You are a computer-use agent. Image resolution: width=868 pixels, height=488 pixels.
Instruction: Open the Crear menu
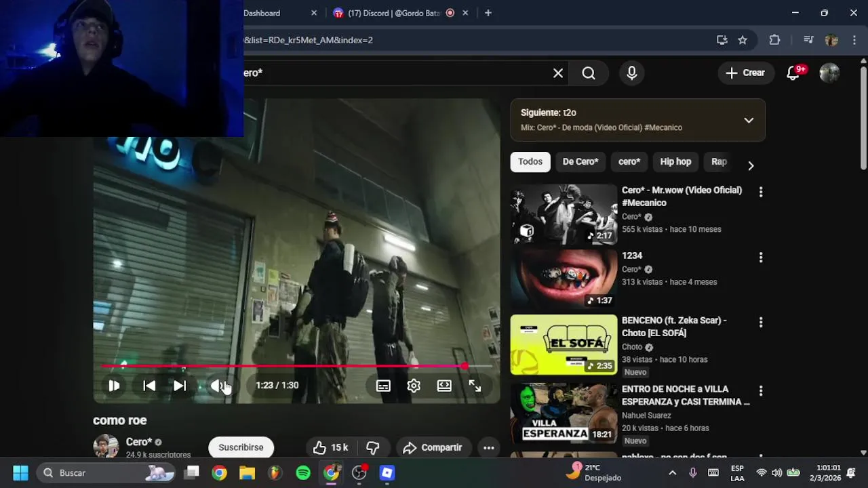(x=745, y=73)
